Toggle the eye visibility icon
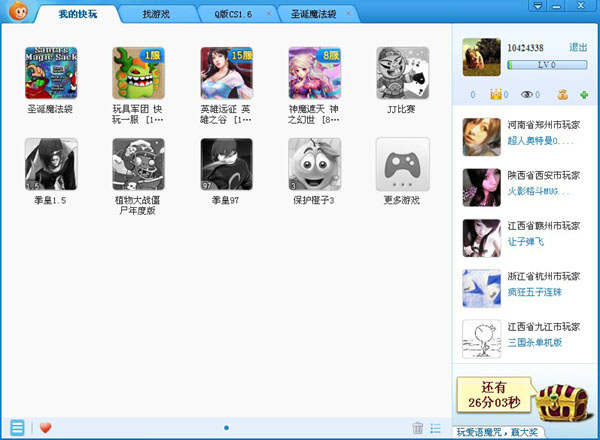 point(528,95)
